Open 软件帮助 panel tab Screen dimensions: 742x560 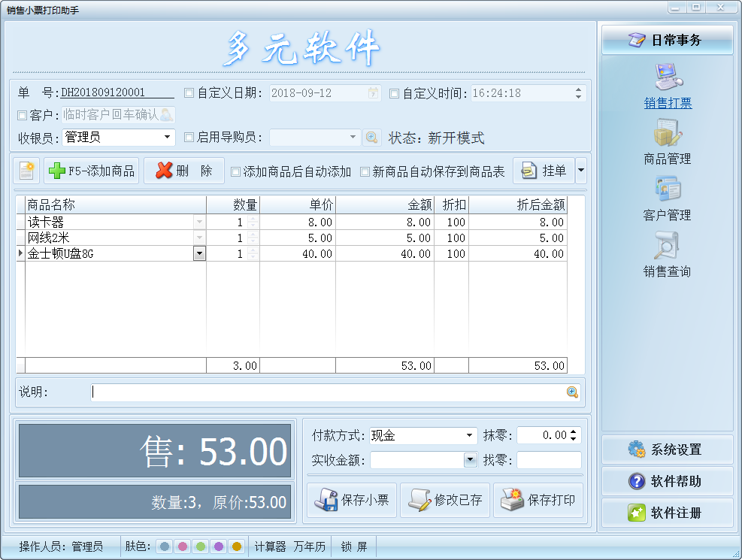click(668, 481)
